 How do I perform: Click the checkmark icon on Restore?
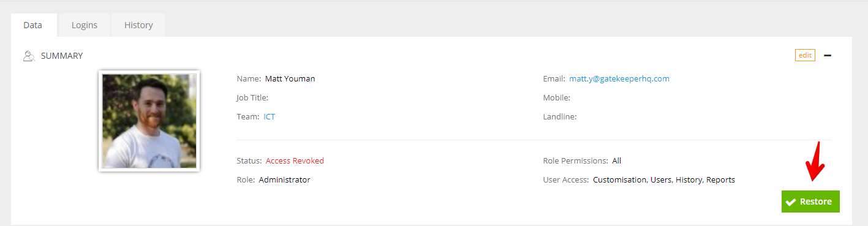click(791, 202)
